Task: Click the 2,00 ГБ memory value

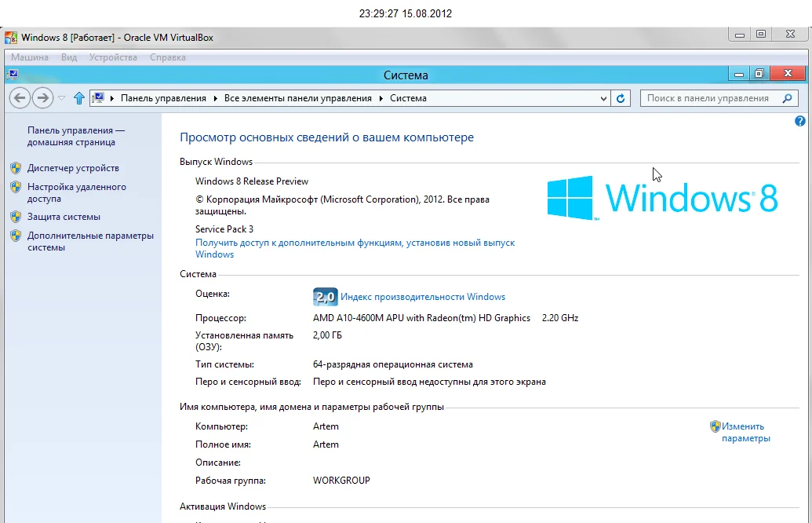Action: (327, 335)
